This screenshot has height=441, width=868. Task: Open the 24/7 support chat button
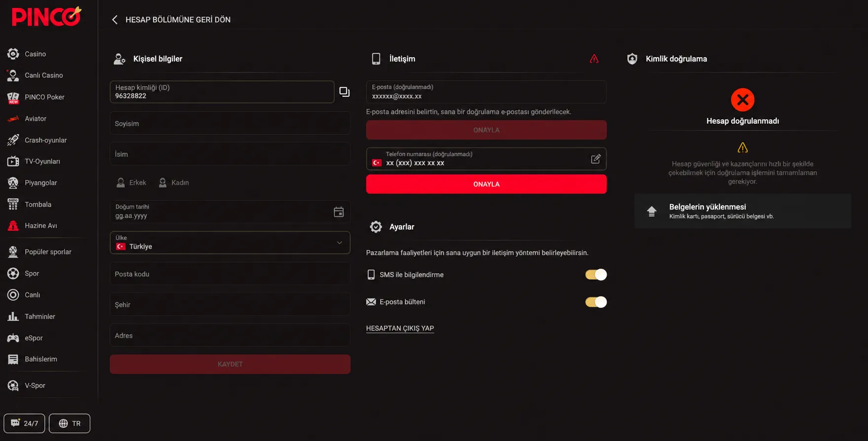[x=24, y=423]
